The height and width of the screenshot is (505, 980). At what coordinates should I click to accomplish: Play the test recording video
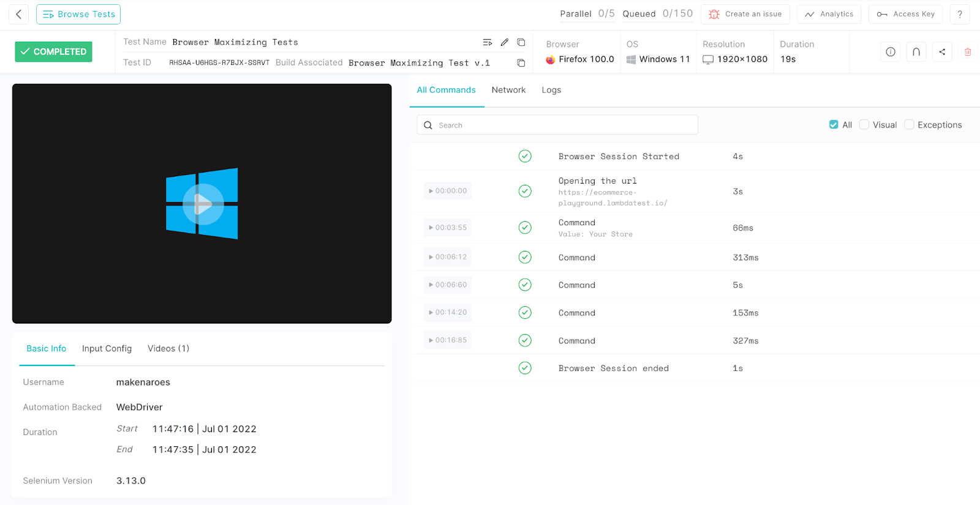click(202, 204)
